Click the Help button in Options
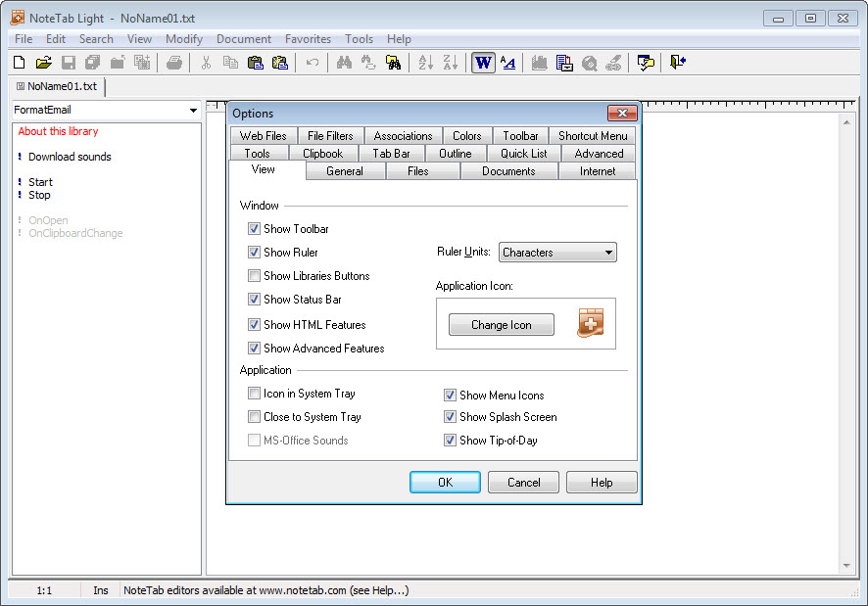Screen dimensions: 868x606 point(602,482)
